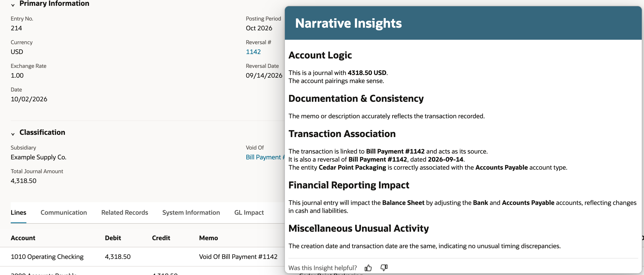
Task: Click the Transaction Association heading
Action: 342,134
